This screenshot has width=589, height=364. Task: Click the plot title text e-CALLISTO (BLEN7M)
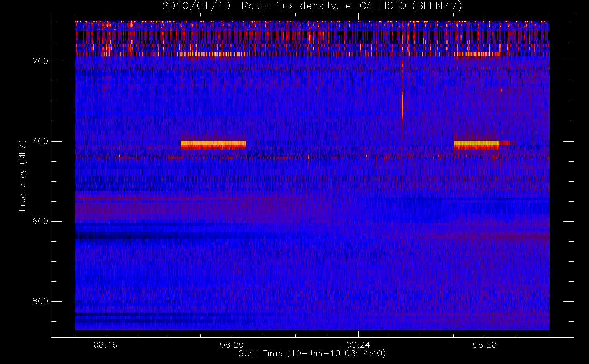tap(404, 6)
